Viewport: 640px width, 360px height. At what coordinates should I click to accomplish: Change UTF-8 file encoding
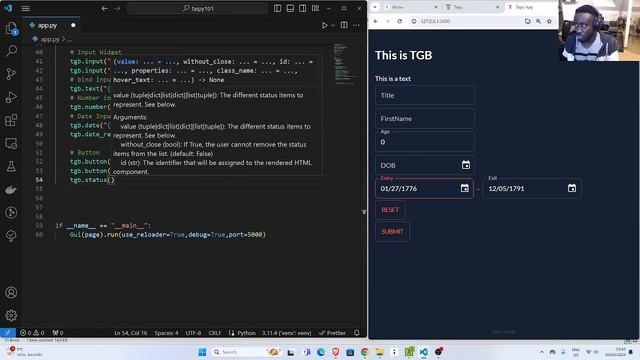193,333
